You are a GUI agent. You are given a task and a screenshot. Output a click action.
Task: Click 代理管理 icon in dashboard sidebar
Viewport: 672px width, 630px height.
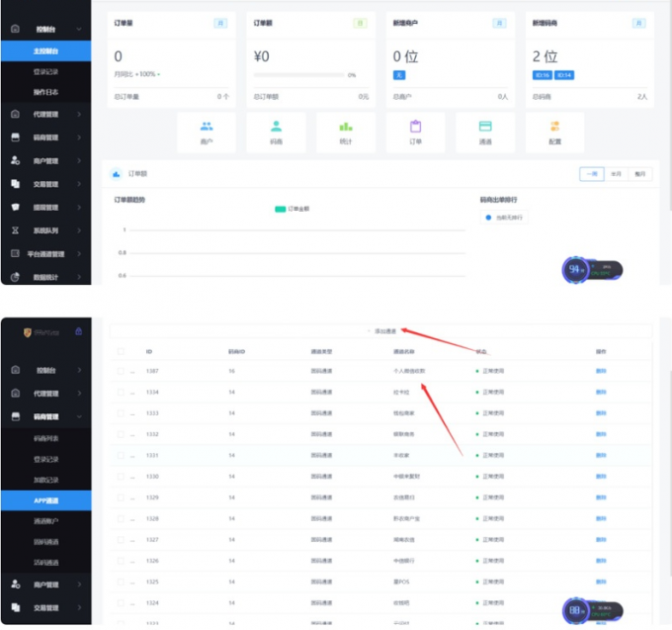coord(15,114)
